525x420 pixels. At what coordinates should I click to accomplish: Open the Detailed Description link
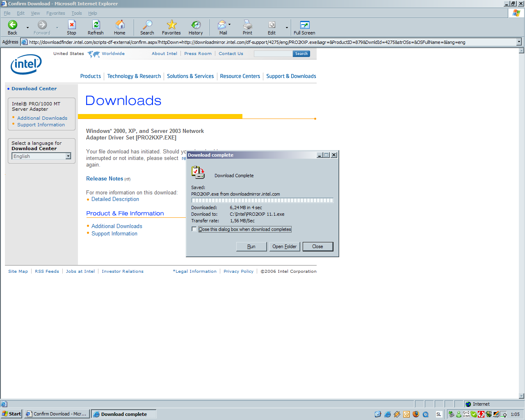[115, 199]
